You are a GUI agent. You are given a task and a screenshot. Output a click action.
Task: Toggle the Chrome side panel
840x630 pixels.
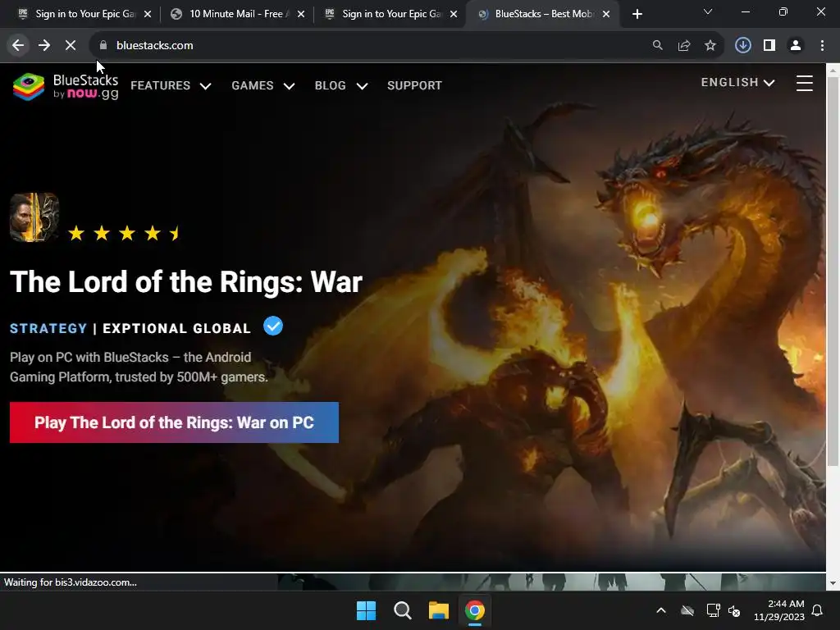tap(769, 46)
